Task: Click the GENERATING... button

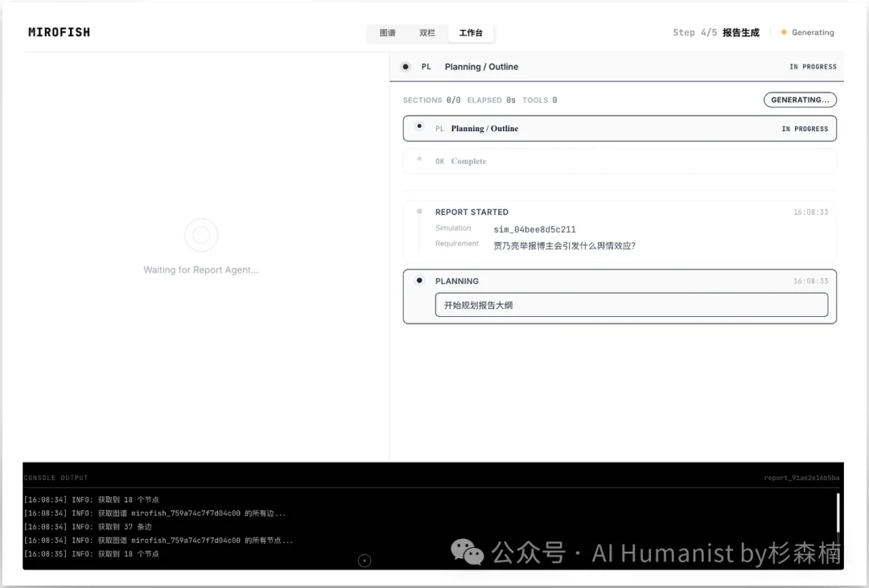Action: click(x=800, y=100)
